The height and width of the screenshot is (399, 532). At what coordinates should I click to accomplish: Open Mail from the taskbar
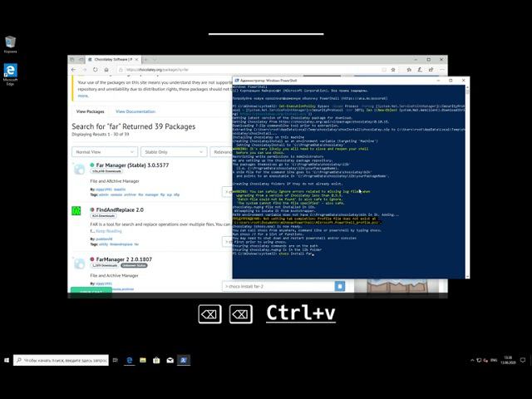[170, 360]
